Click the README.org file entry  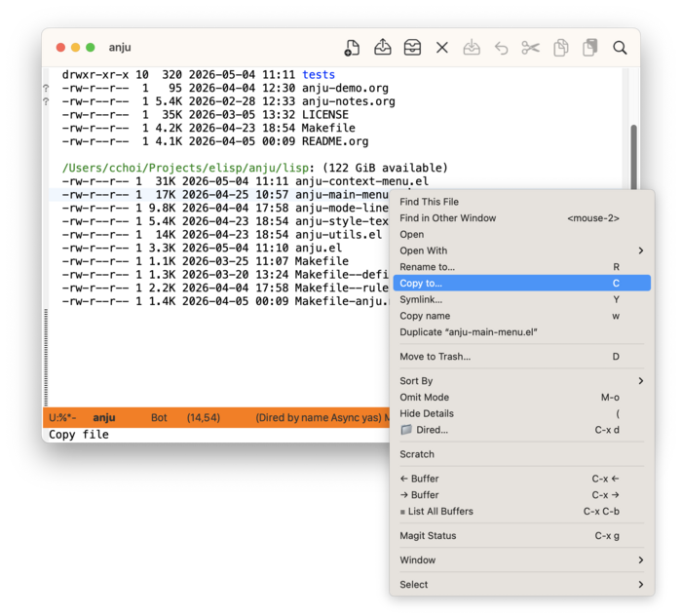[335, 141]
